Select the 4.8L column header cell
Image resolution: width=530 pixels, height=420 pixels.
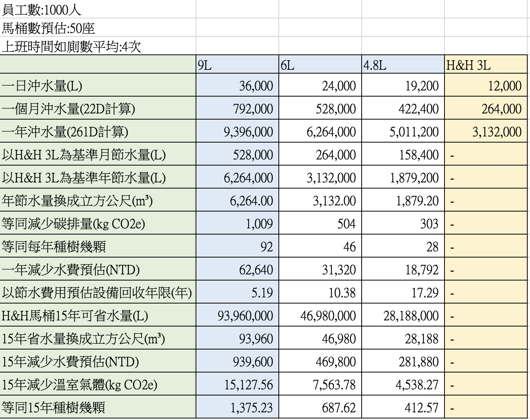403,64
